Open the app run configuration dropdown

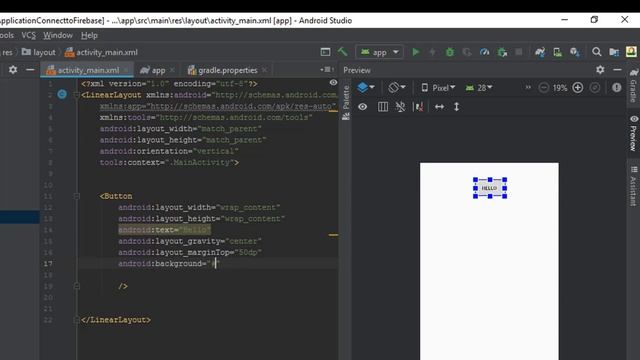click(380, 52)
